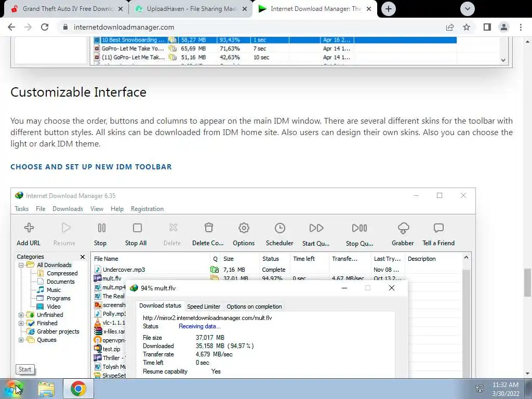Open the Downloads menu
The width and height of the screenshot is (532, 399).
click(68, 209)
